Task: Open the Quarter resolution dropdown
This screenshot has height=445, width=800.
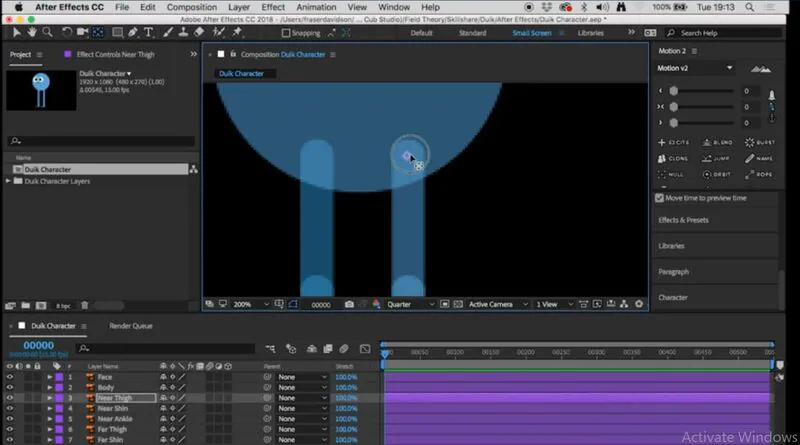Action: 410,304
